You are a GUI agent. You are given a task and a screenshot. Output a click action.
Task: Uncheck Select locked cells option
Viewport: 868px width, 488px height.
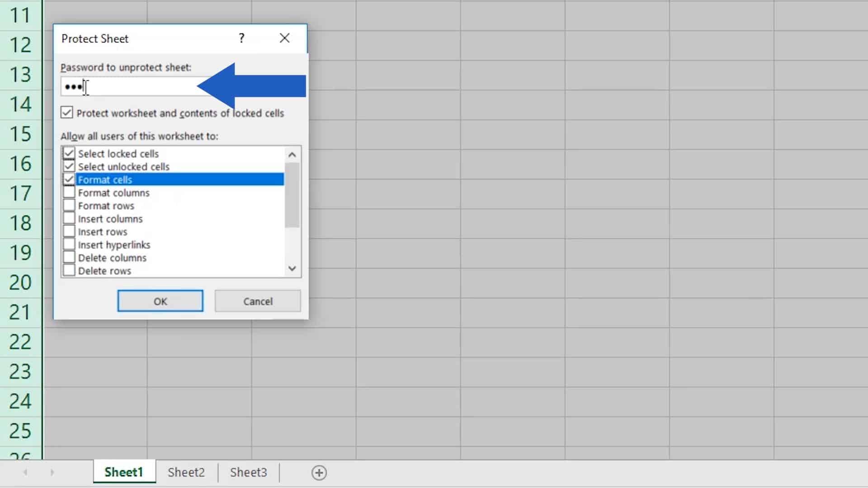pos(69,153)
